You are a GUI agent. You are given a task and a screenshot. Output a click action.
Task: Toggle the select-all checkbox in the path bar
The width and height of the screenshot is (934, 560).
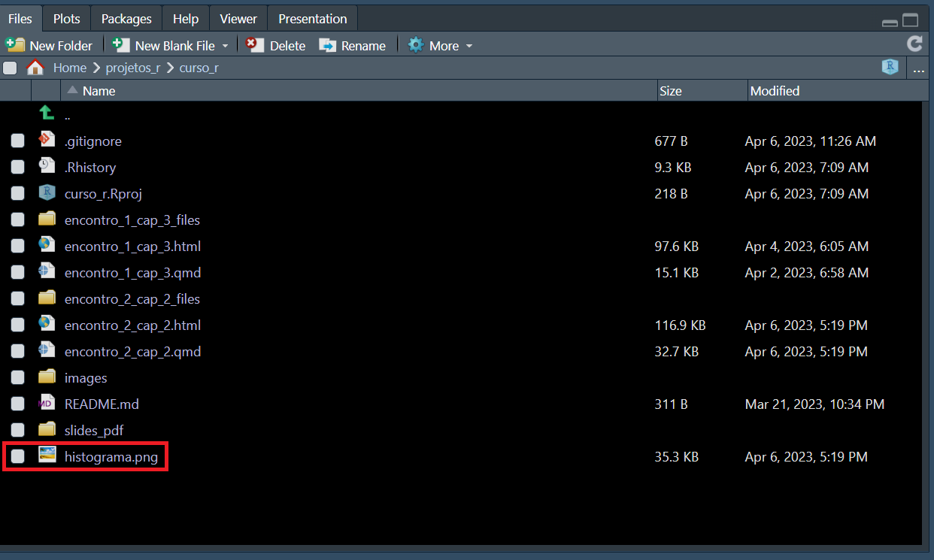[10, 68]
